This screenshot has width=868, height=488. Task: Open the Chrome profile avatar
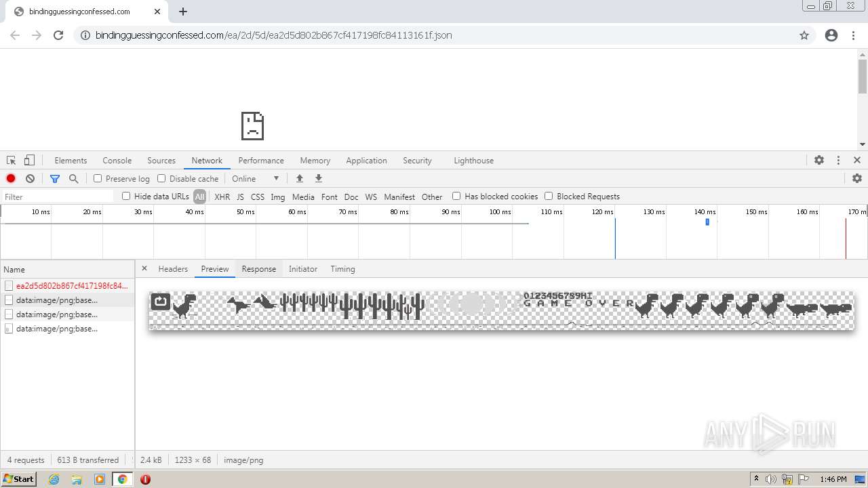pos(831,35)
